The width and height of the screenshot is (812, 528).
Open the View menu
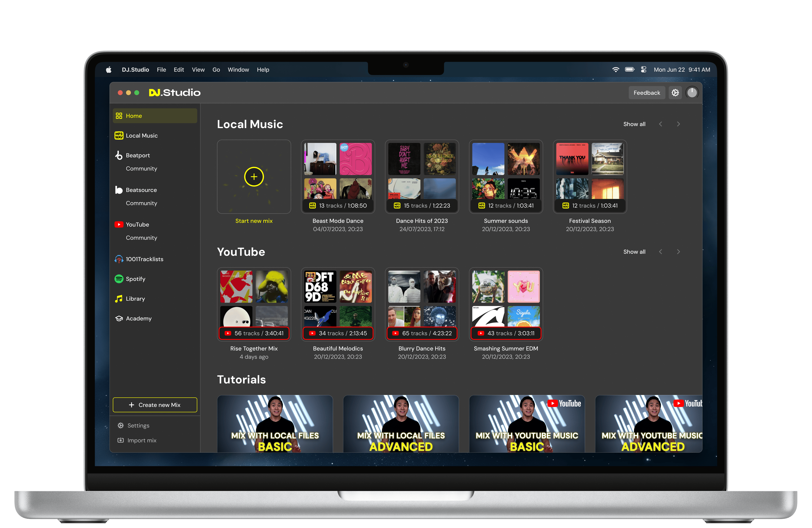(198, 70)
